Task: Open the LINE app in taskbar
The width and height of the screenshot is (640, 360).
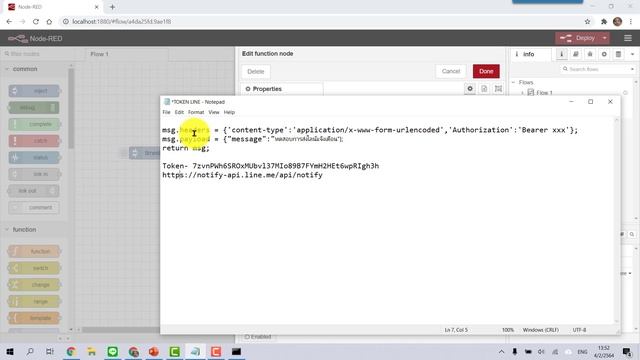Action: click(113, 351)
